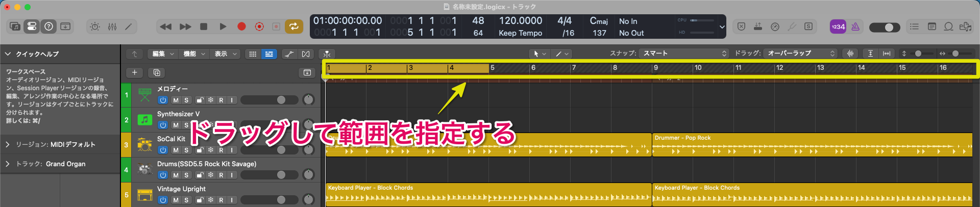Expand the リージョン: MIDIデフォルト inspector
Viewport: 980px width, 207px height.
tap(8, 144)
